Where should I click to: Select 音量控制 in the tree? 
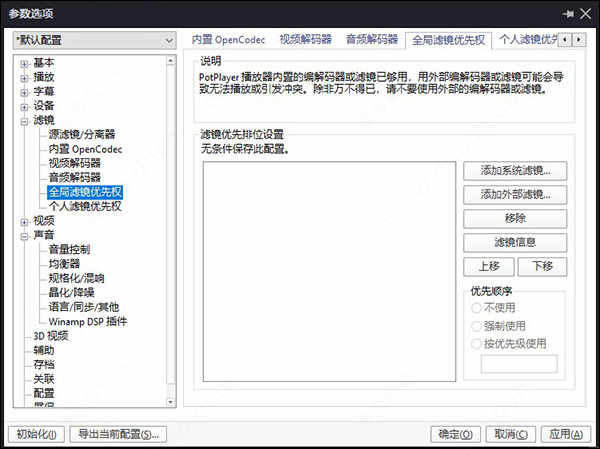point(69,250)
